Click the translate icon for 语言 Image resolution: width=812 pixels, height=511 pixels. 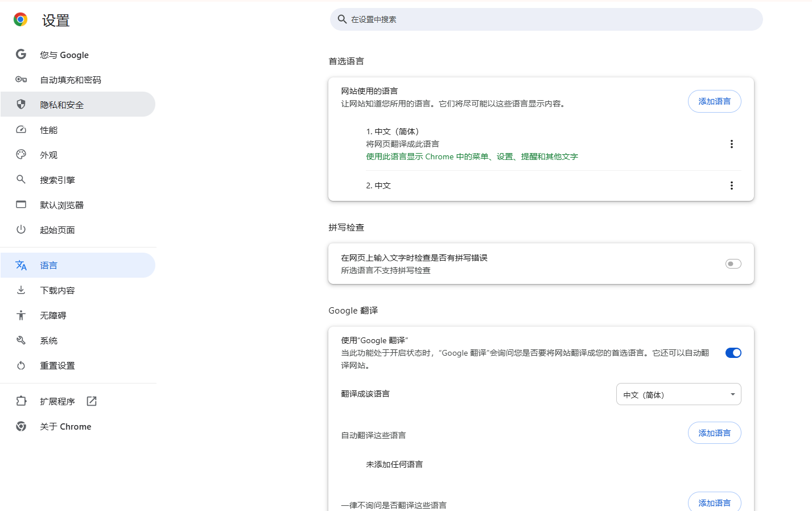click(21, 265)
